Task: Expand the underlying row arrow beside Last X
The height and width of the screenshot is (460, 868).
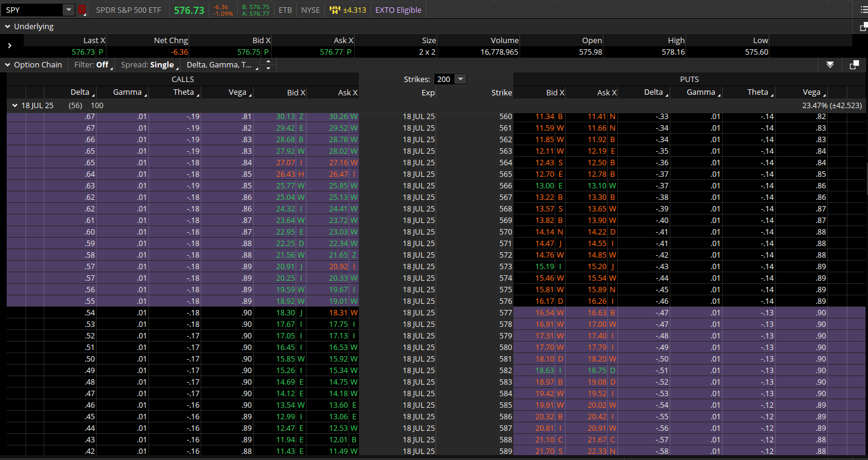Action: coord(10,46)
